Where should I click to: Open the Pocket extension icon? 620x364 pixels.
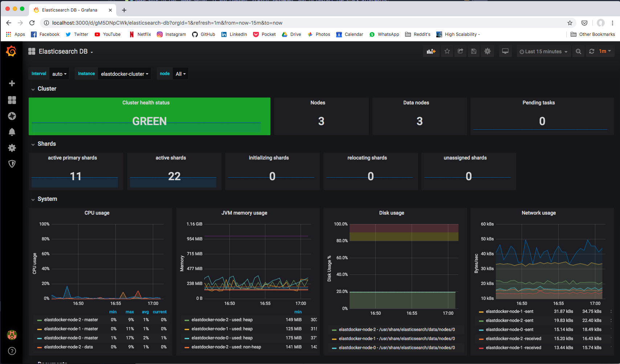coord(584,23)
